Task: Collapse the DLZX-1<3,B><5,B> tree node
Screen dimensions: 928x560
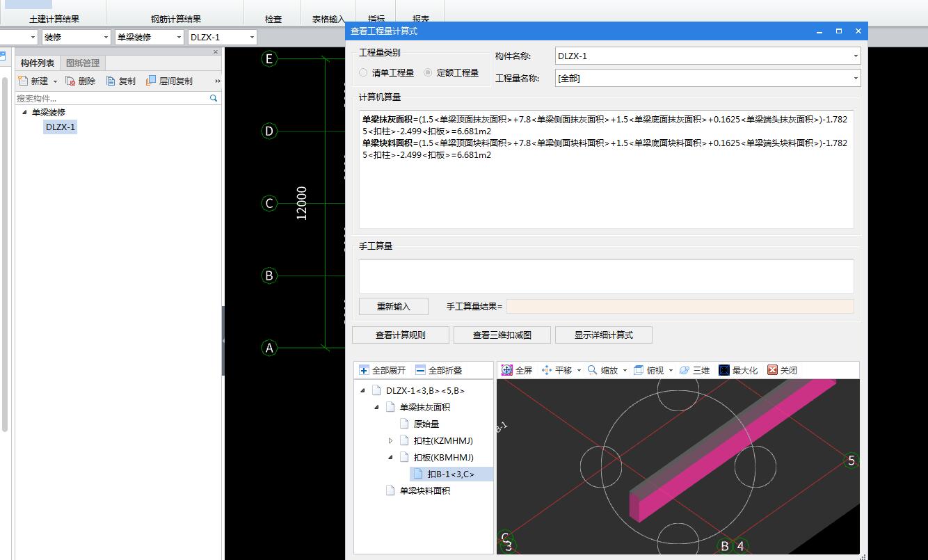Action: point(362,390)
